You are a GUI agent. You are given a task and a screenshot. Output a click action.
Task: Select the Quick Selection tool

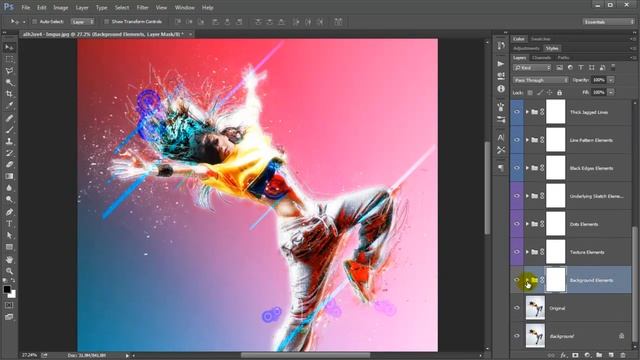pyautogui.click(x=9, y=82)
